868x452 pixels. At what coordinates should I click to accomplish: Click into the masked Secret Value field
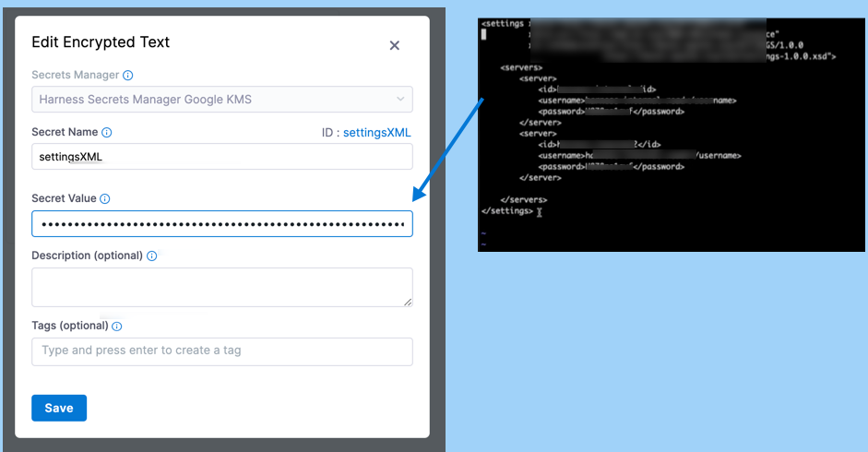(221, 224)
